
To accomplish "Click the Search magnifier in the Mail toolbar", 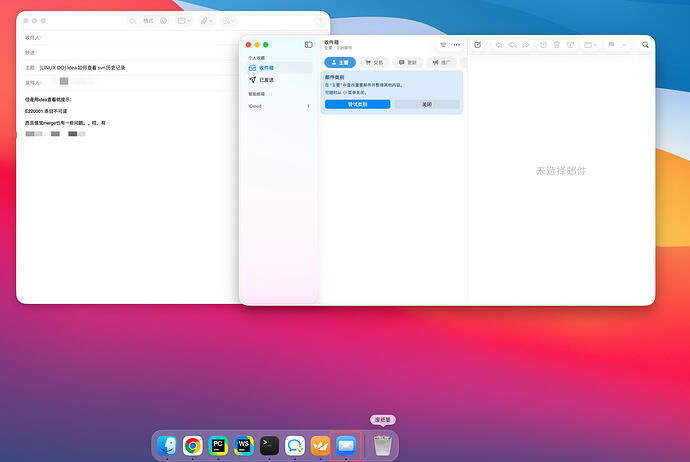I will click(x=645, y=45).
